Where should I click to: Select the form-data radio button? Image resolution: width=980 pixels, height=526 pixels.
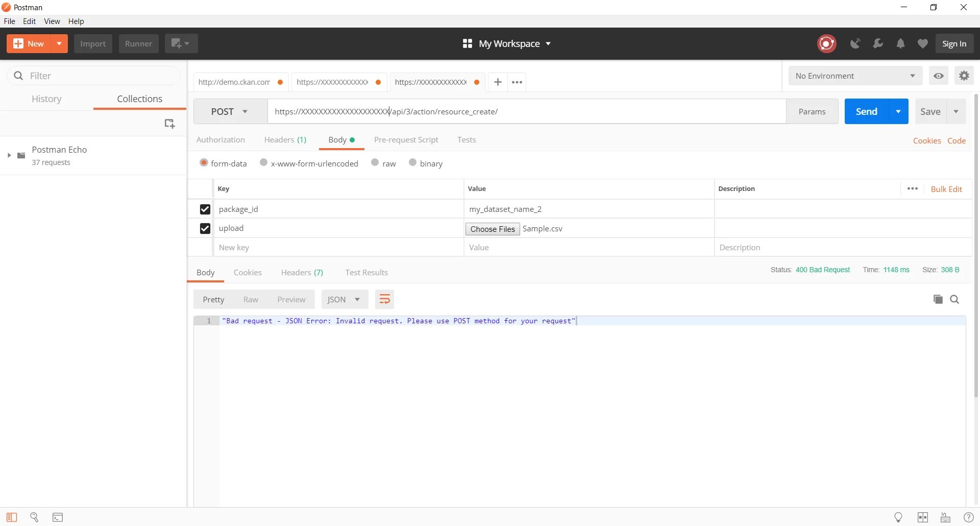click(x=204, y=162)
